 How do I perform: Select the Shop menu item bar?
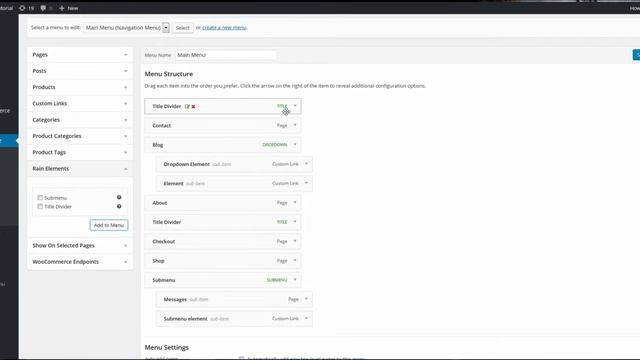(x=223, y=260)
